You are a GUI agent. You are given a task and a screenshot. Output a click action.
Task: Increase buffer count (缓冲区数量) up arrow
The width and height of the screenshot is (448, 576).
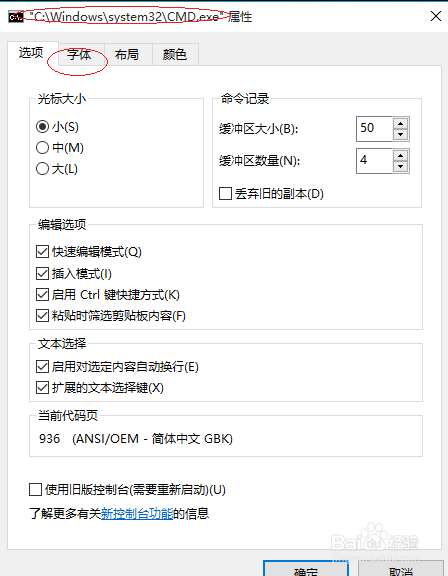pos(400,156)
